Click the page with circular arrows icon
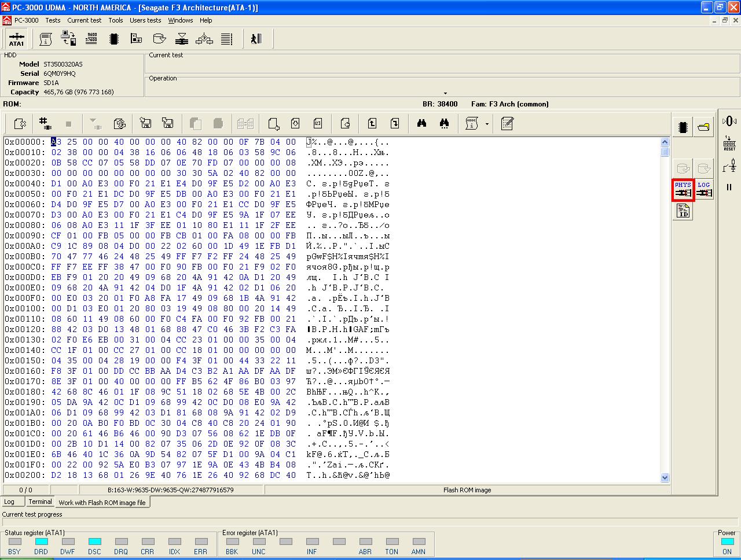Viewport: 741px width, 560px height. click(x=120, y=123)
